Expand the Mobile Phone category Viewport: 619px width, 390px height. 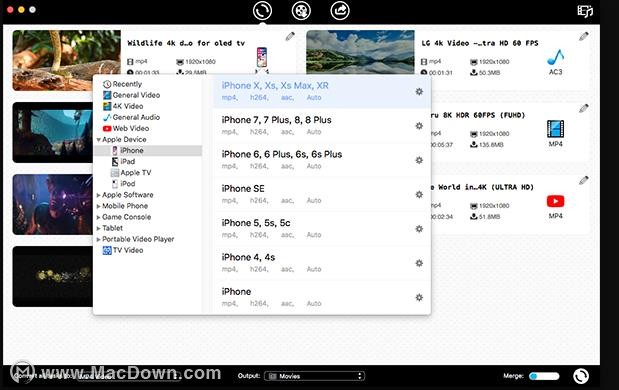coord(98,206)
